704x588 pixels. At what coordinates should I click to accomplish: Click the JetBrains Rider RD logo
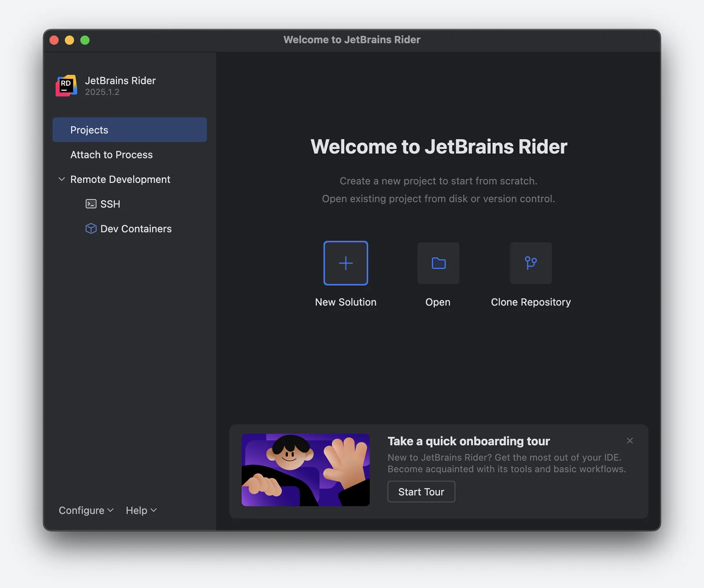pyautogui.click(x=66, y=86)
